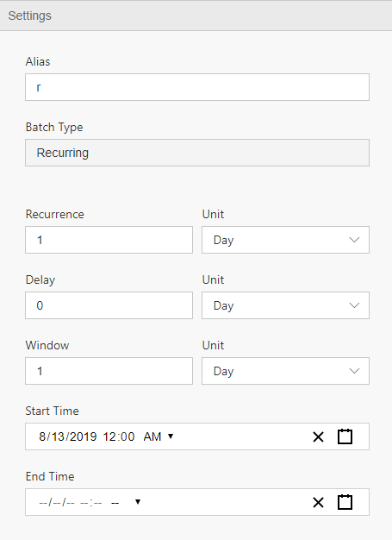The width and height of the screenshot is (392, 540).
Task: Click the Window label
Action: point(47,345)
